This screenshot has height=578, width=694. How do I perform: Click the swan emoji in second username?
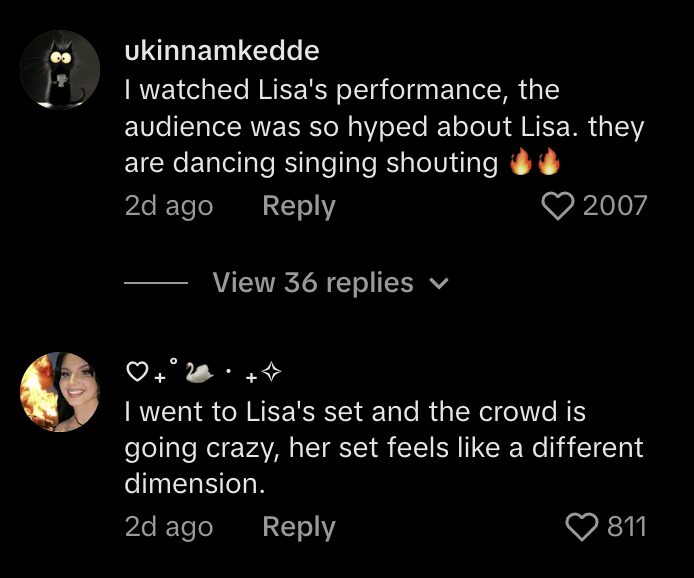click(x=201, y=372)
